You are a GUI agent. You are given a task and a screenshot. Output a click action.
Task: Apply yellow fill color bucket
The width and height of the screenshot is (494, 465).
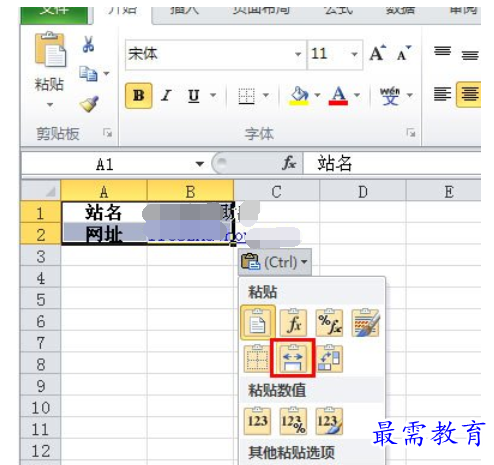point(299,96)
